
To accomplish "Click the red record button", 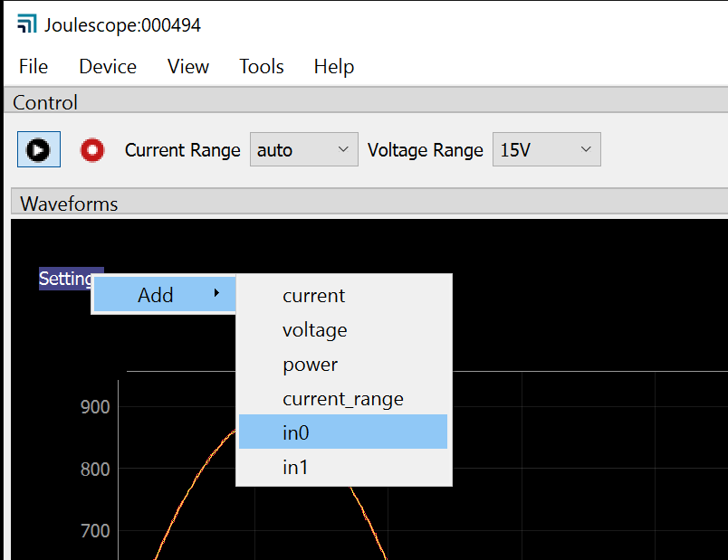I will 92,150.
